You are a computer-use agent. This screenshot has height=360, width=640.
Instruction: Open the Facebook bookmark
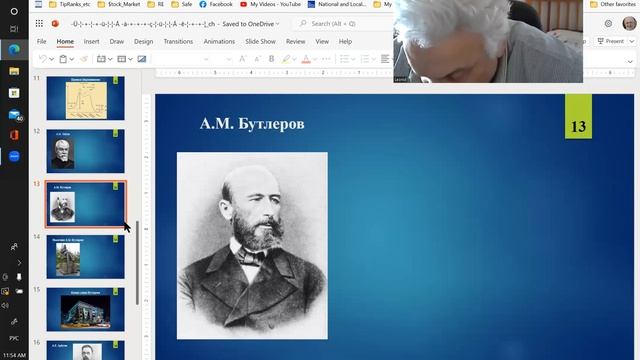coord(216,4)
